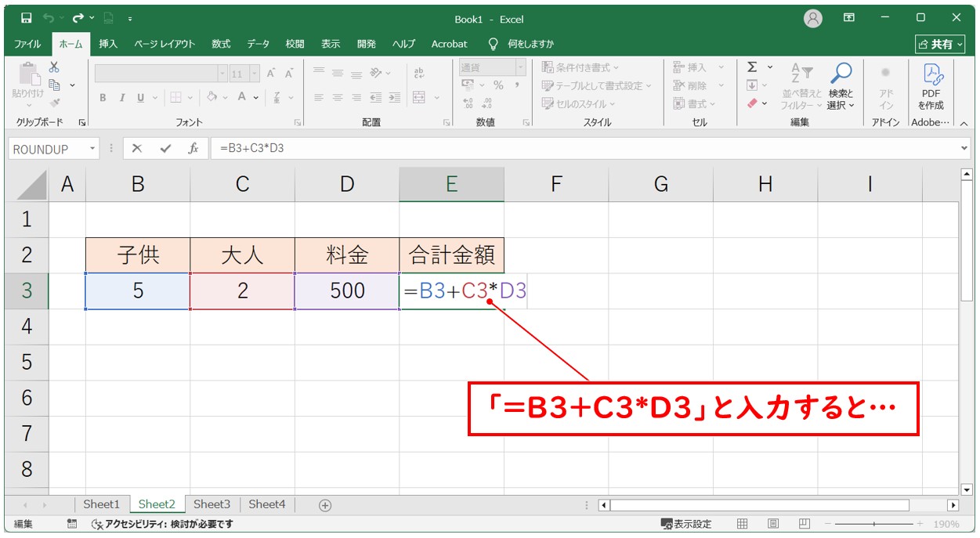Merge and center cells

[x=419, y=98]
